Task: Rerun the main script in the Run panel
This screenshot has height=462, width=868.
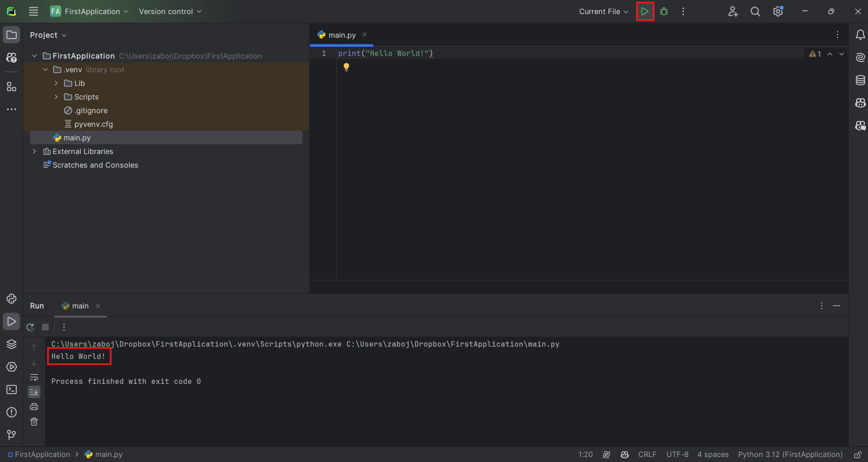Action: 30,327
